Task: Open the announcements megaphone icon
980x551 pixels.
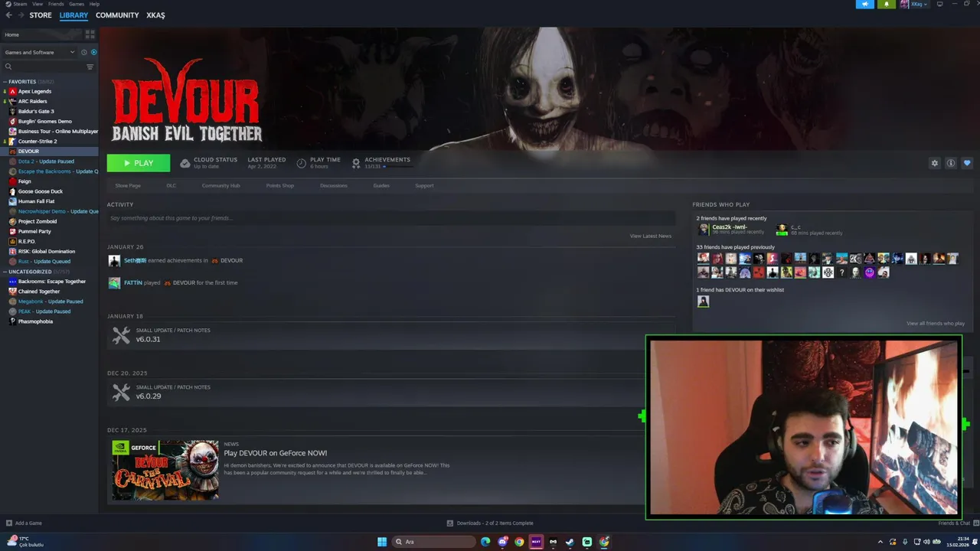Action: click(865, 4)
